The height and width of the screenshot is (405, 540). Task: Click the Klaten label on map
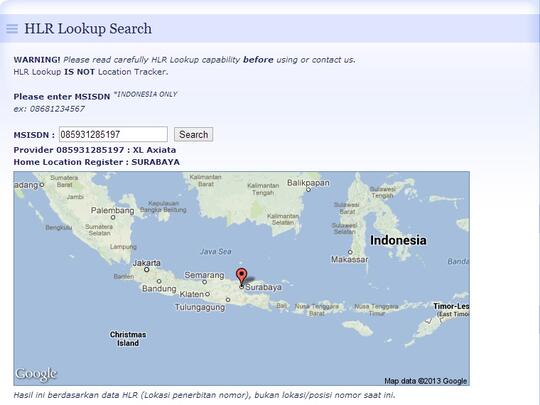point(192,294)
